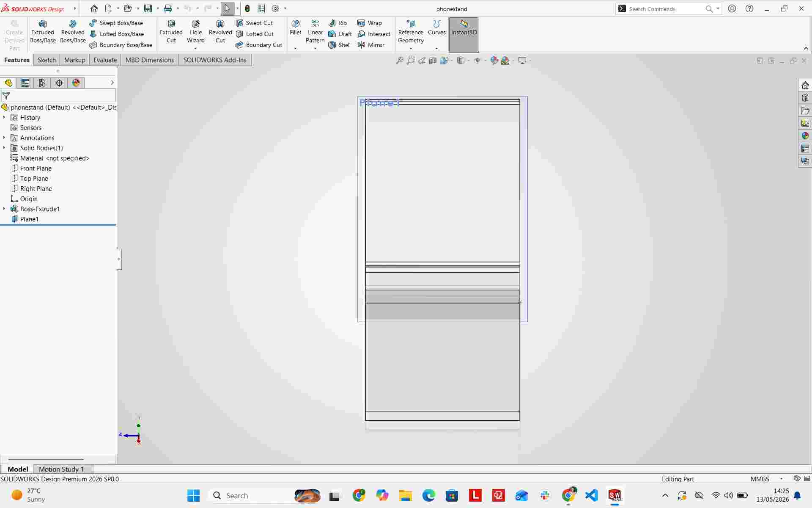
Task: Click the Reference Geometry tool
Action: [x=411, y=32]
